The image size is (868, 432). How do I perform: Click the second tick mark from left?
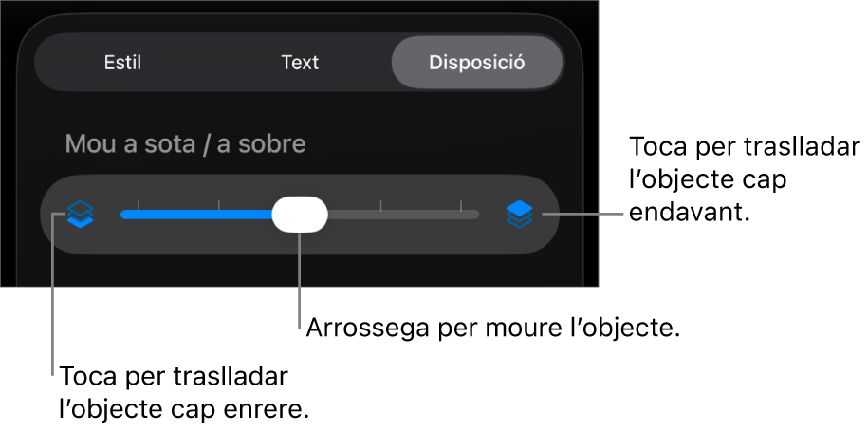coord(219,205)
